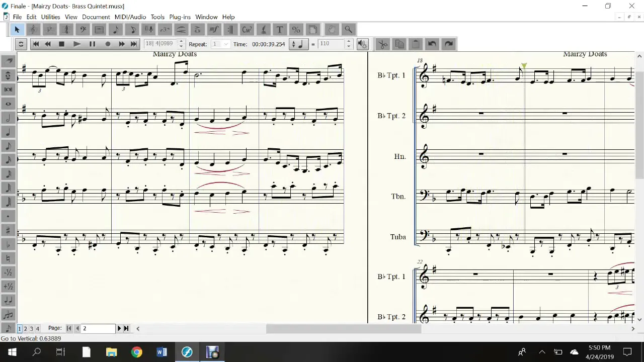Select the Smart Shape slur tool
The width and height of the screenshot is (644, 362).
[181, 29]
